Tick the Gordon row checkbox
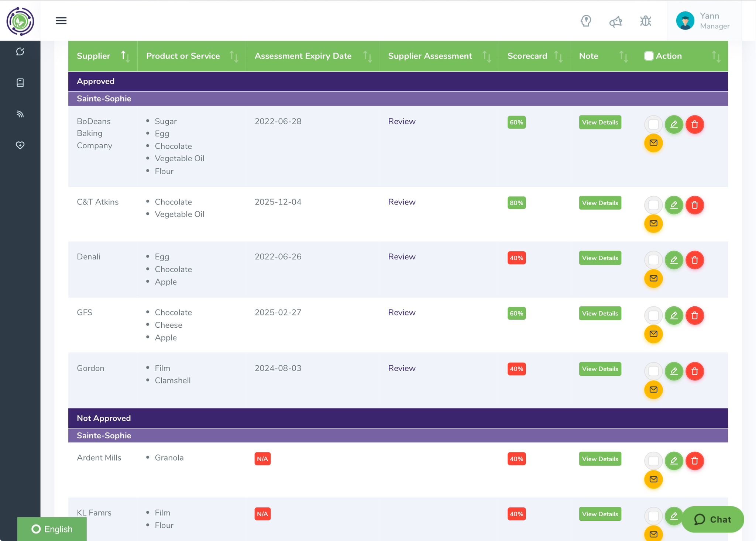Image resolution: width=756 pixels, height=541 pixels. coord(653,371)
